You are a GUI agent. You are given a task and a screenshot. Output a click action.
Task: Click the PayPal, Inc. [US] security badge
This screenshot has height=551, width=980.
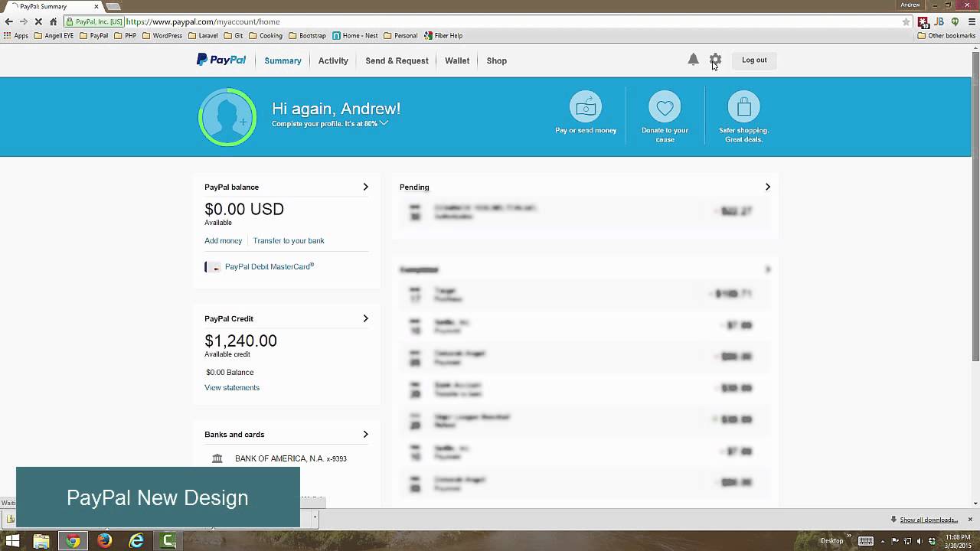pos(94,21)
